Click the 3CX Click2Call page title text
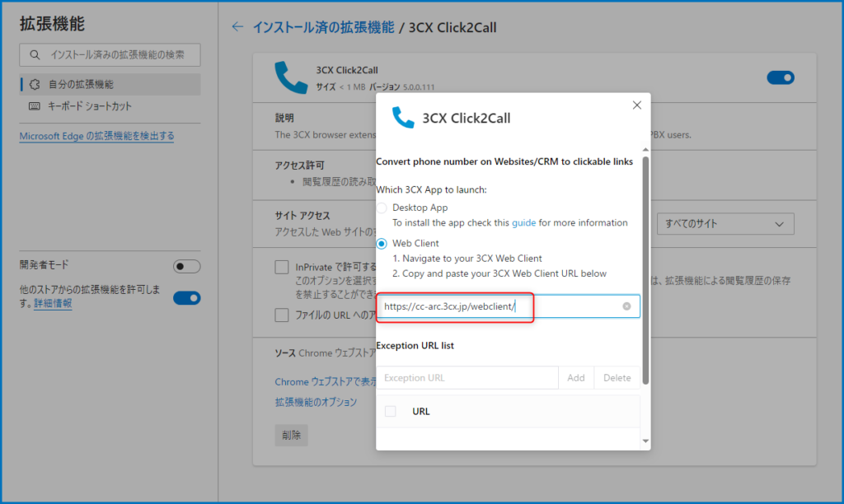The width and height of the screenshot is (844, 504). coord(452,27)
